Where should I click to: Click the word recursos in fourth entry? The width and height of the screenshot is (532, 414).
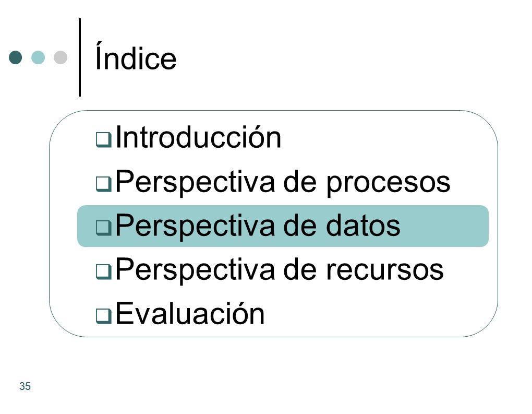[385, 270]
